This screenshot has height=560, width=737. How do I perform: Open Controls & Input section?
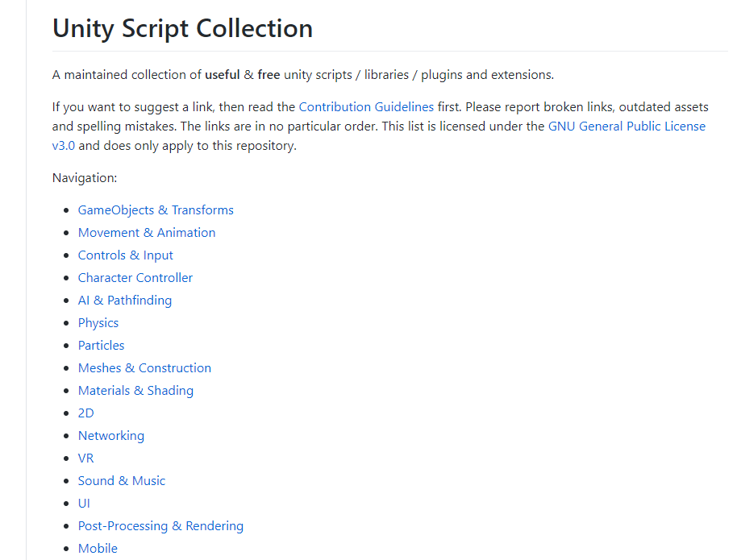126,255
